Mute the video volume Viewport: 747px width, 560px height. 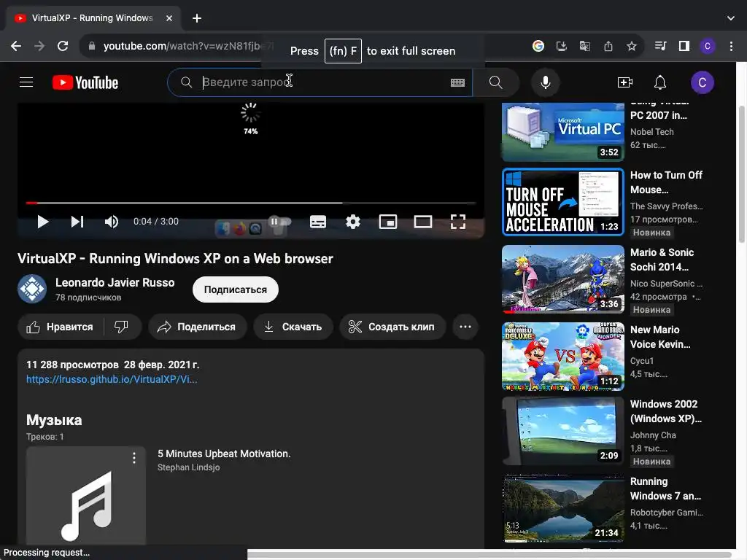(112, 222)
